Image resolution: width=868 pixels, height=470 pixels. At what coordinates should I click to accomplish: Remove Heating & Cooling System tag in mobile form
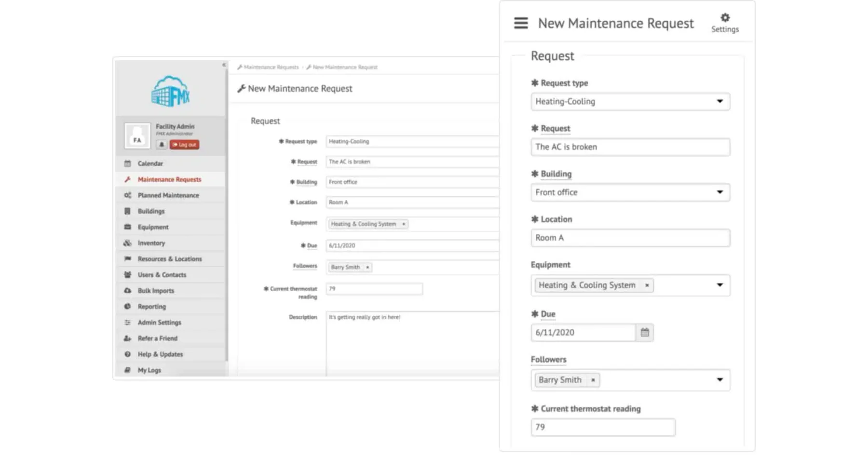pos(647,285)
